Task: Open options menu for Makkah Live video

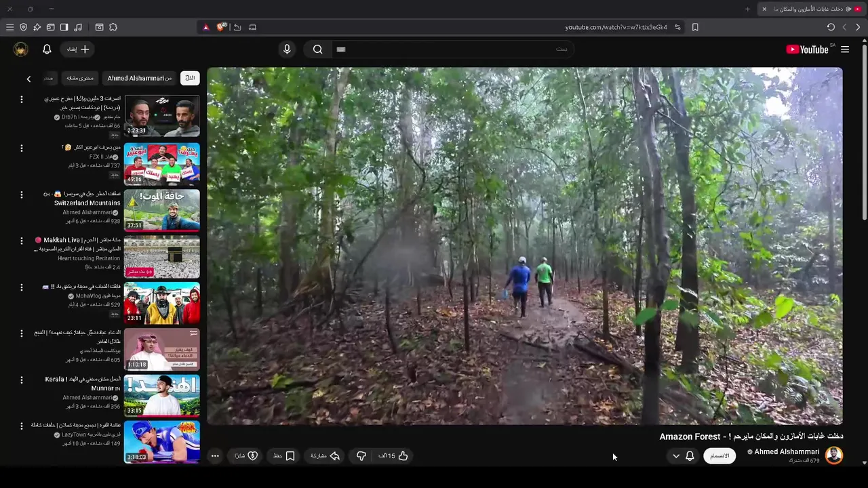Action: (x=21, y=241)
